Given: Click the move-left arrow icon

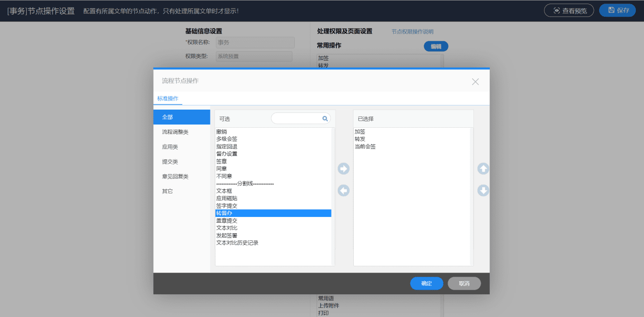Looking at the screenshot, I should 344,191.
